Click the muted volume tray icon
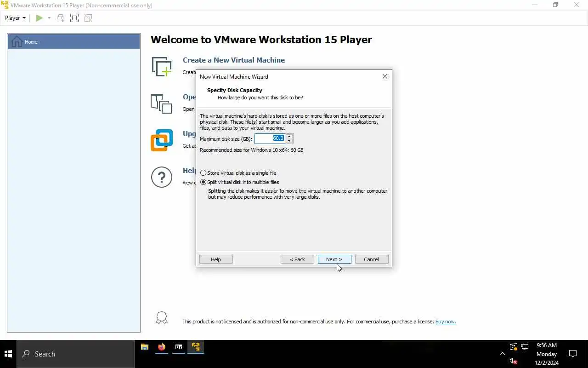 [514, 361]
